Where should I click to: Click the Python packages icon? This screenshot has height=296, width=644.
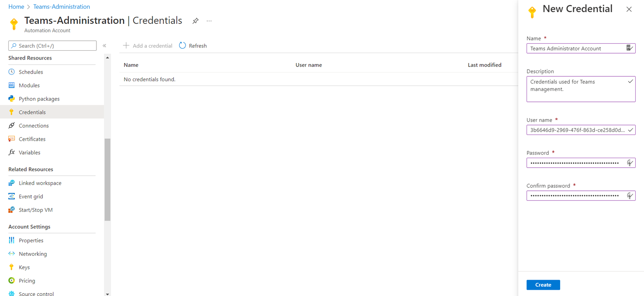pos(12,99)
